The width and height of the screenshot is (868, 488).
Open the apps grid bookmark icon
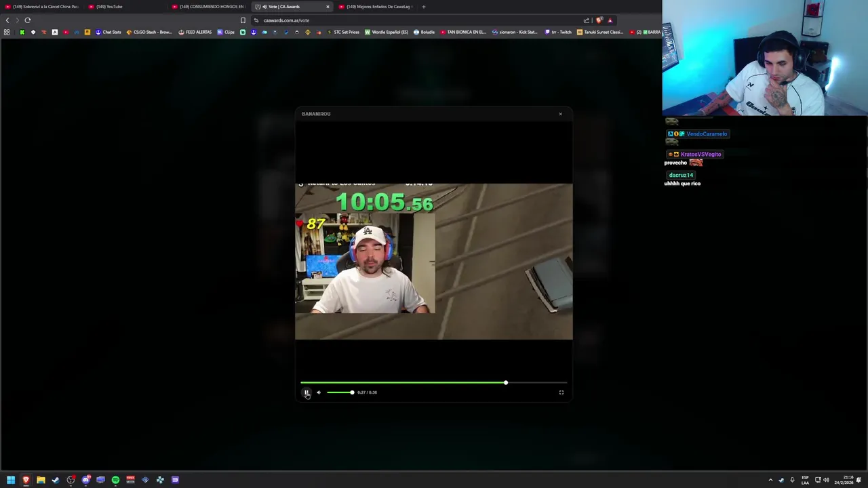pyautogui.click(x=7, y=32)
